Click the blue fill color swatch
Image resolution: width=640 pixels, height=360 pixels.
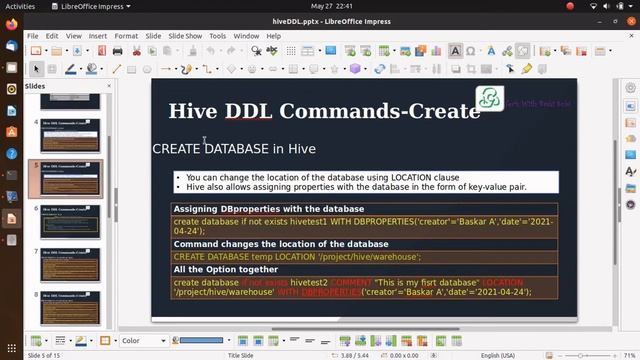click(x=201, y=340)
